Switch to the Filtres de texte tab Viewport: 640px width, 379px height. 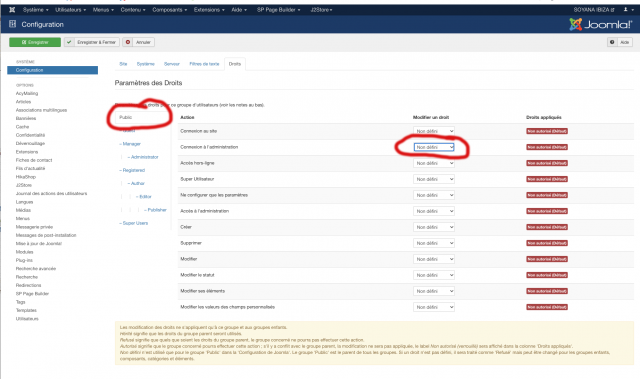point(204,64)
